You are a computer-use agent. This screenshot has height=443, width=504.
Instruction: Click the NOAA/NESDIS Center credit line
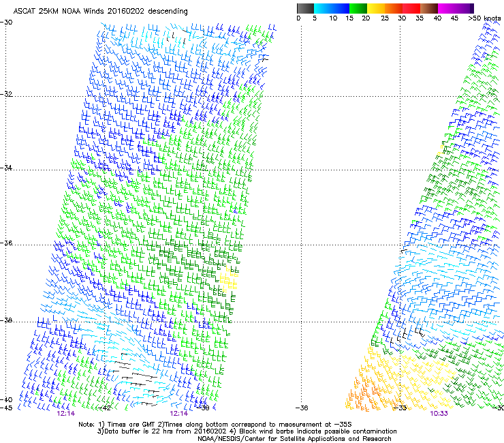[294, 439]
